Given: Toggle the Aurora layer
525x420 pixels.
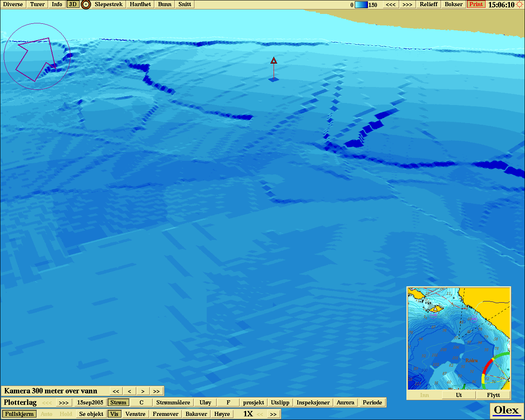Looking at the screenshot, I should point(345,402).
